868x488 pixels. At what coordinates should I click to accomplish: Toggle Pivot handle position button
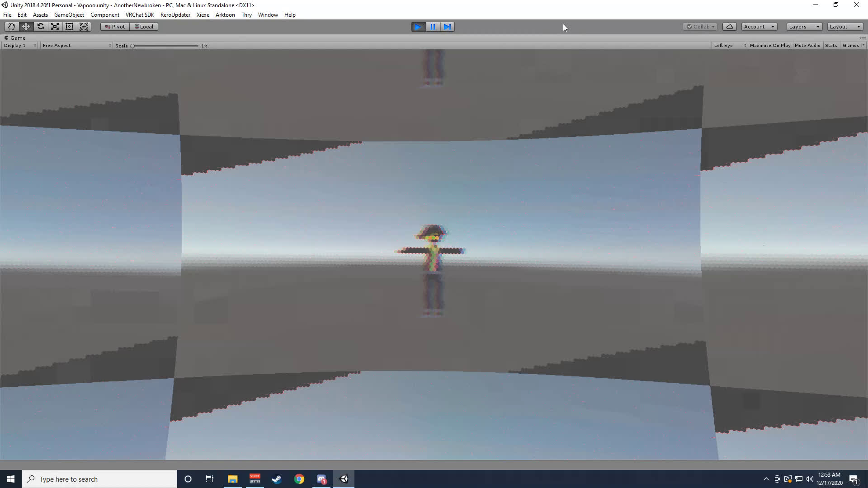(115, 27)
